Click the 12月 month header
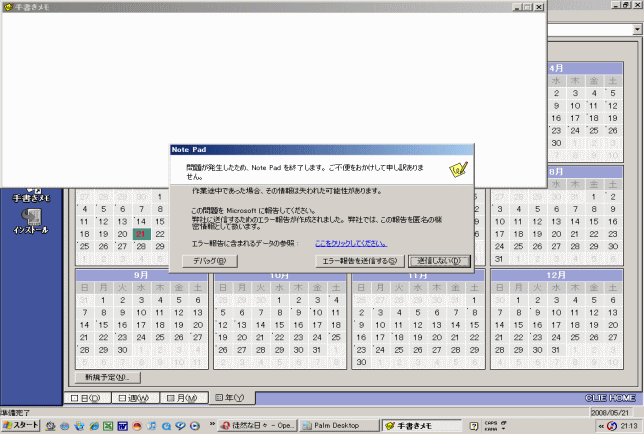This screenshot has height=434, width=644. point(557,276)
